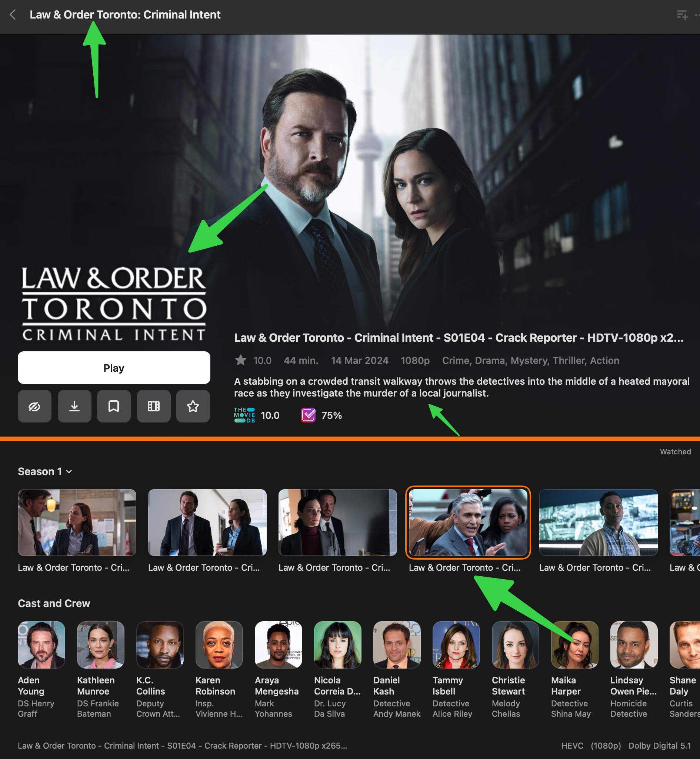Go back using the top-left chevron
The width and height of the screenshot is (700, 759).
(x=13, y=15)
